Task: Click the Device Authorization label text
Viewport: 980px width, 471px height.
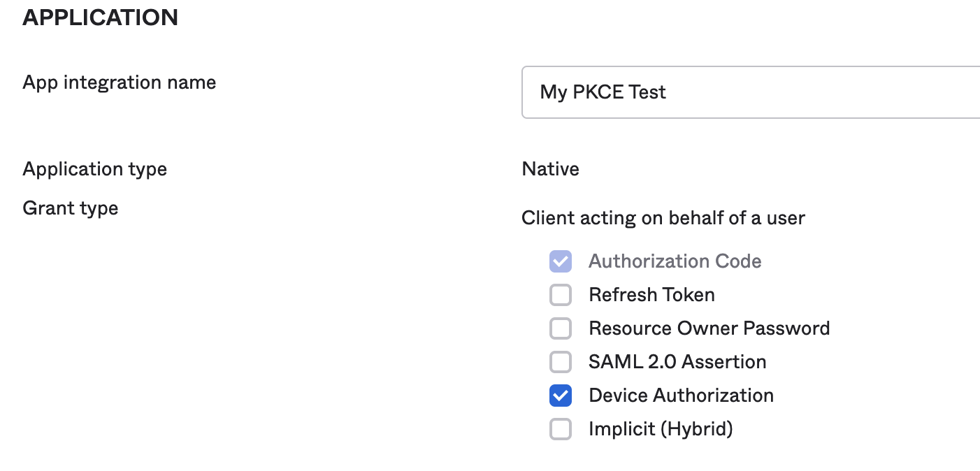Action: [x=681, y=396]
